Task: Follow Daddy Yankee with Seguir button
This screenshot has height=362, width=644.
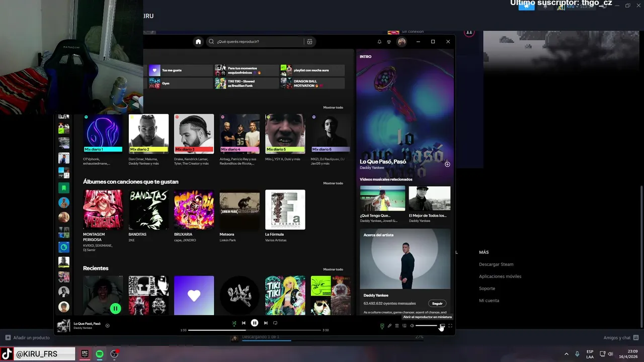Action: 437,303
